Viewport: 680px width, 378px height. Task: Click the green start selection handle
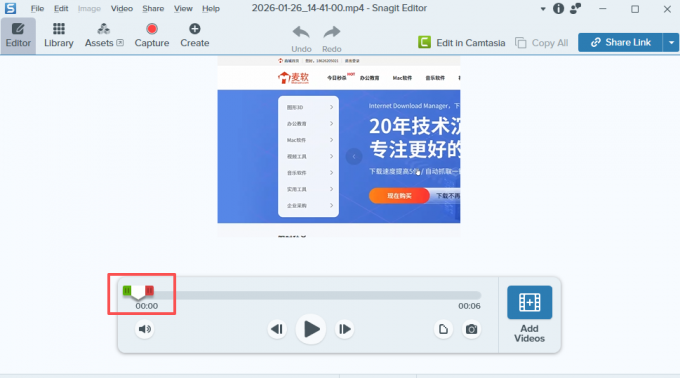127,290
